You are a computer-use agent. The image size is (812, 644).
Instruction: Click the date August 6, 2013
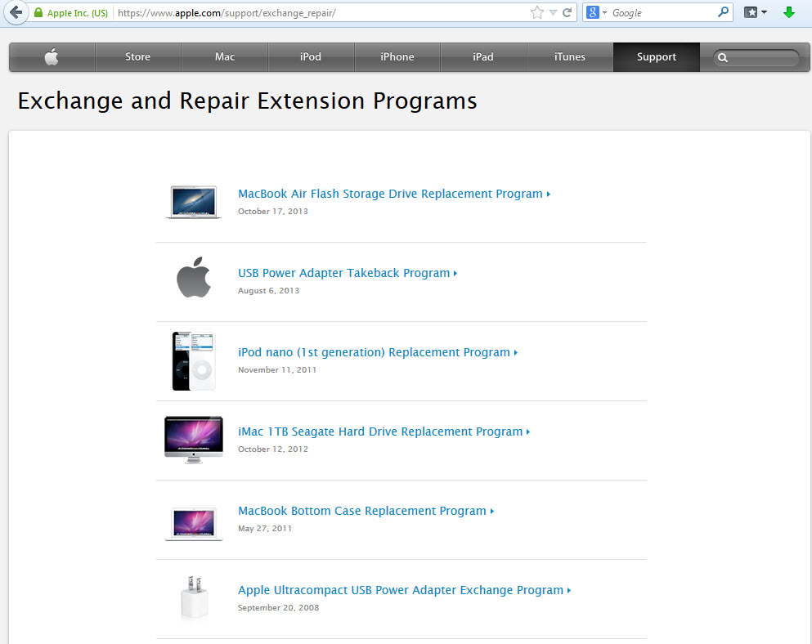pyautogui.click(x=268, y=290)
